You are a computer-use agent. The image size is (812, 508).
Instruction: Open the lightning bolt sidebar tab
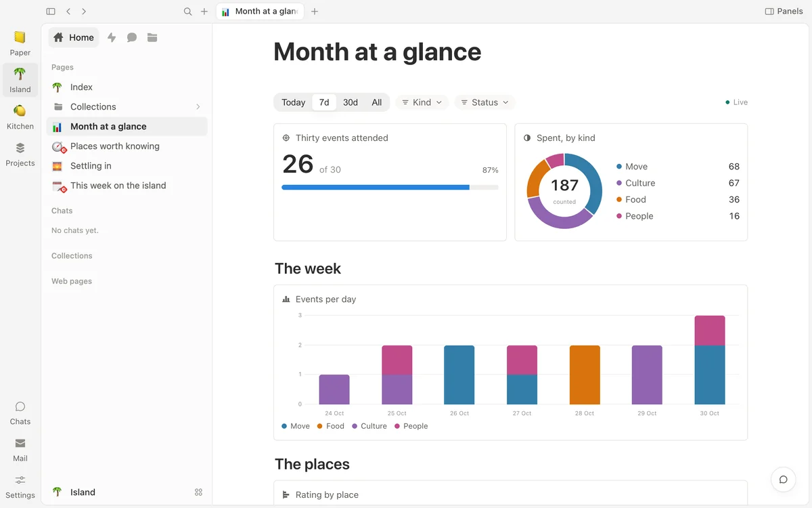pyautogui.click(x=112, y=37)
